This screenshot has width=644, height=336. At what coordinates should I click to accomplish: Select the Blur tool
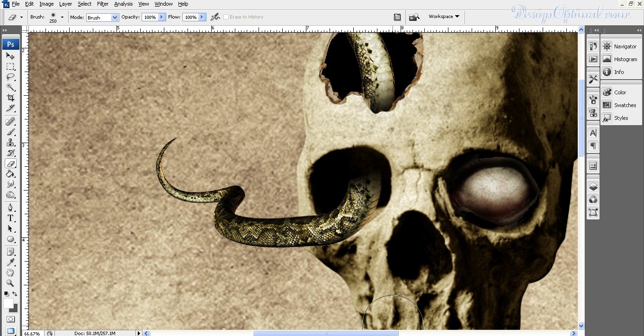pyautogui.click(x=10, y=184)
